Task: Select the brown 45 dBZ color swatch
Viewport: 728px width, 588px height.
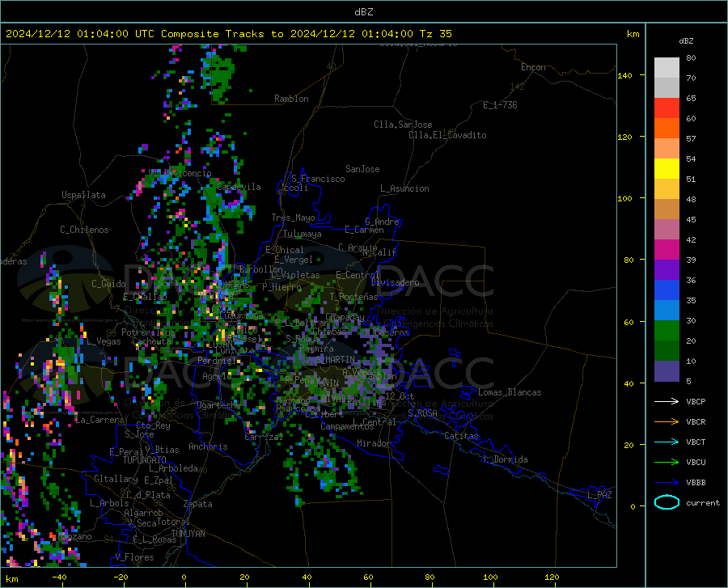Action: [667, 209]
